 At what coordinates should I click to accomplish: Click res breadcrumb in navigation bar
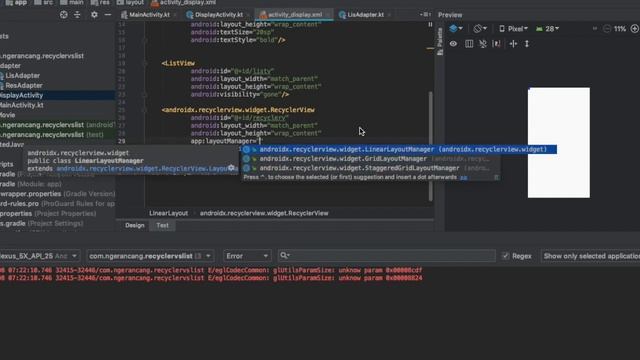[x=100, y=2]
